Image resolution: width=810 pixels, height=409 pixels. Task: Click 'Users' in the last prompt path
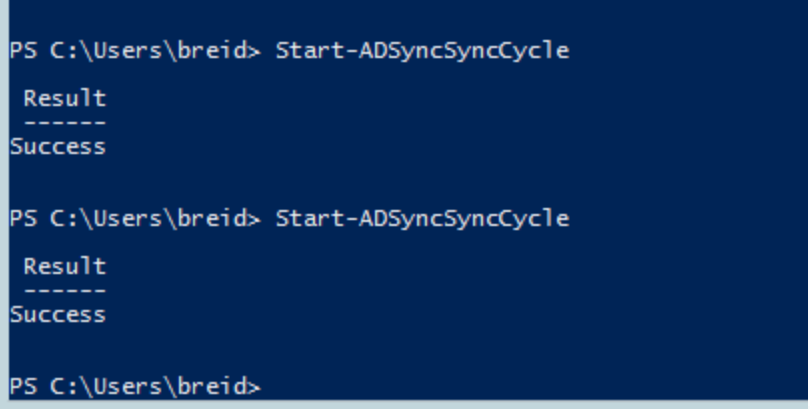[x=127, y=386]
